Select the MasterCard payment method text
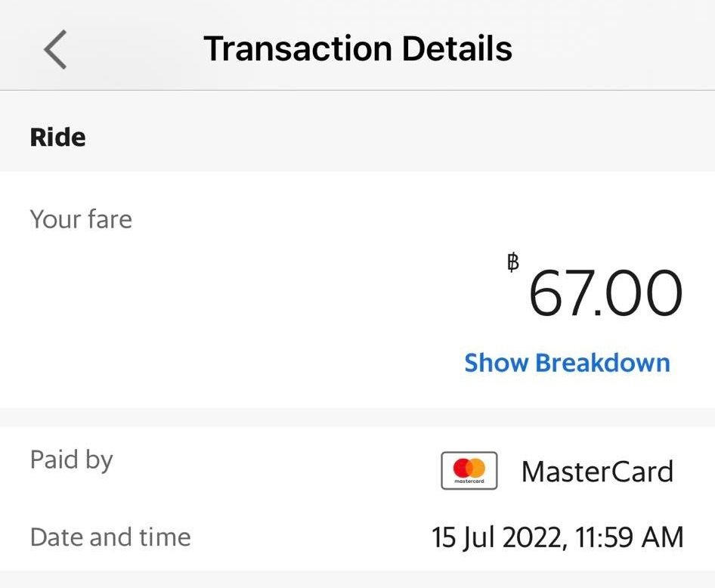 click(x=597, y=472)
